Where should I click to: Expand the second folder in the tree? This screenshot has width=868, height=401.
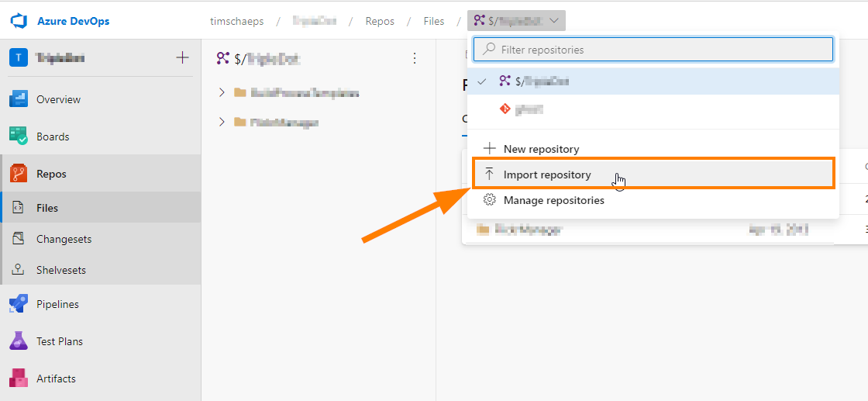[222, 123]
